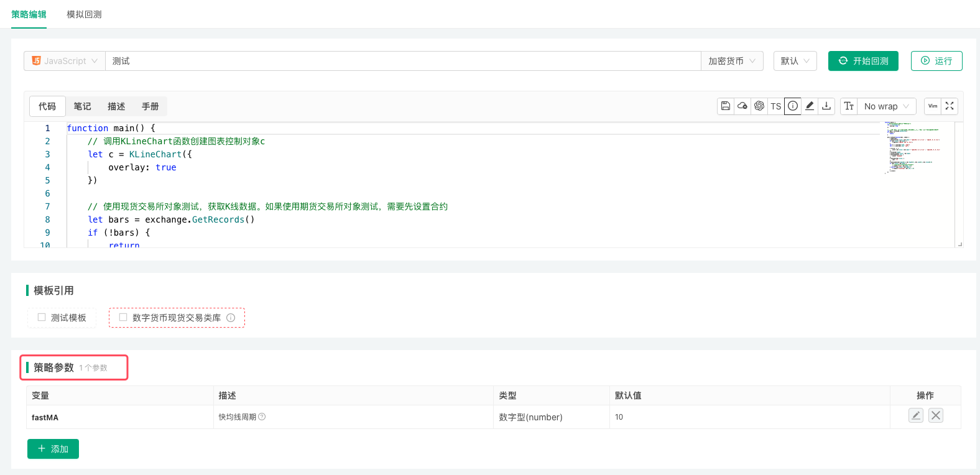Open the No wrap dropdown
980x475 pixels.
[x=887, y=106]
